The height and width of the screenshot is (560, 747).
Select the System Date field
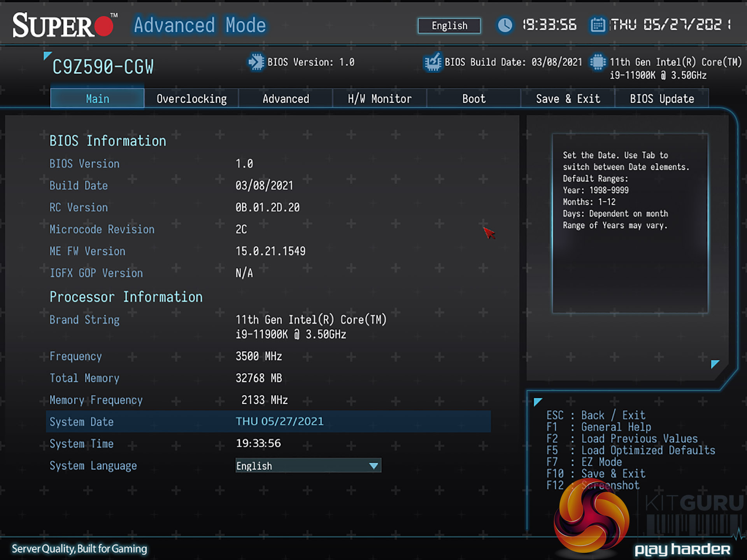pos(279,422)
